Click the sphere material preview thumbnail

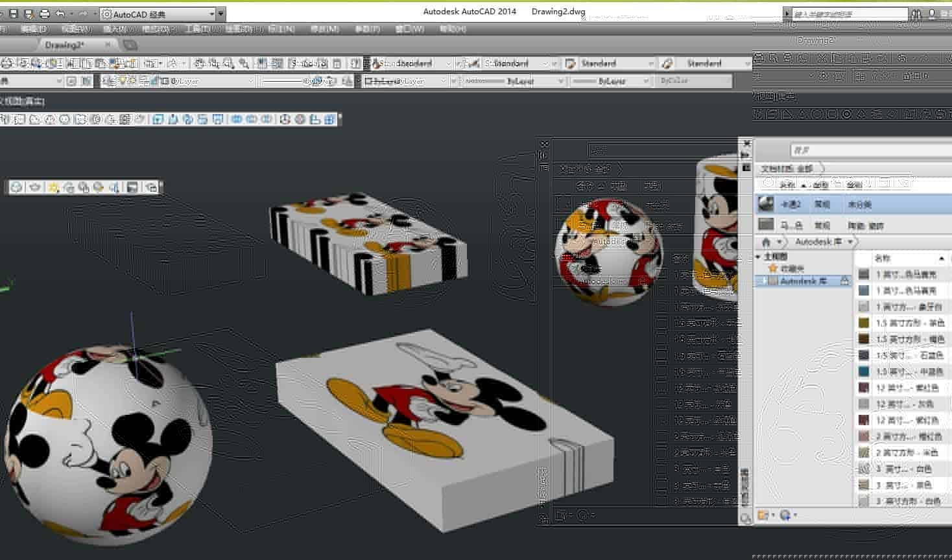[x=766, y=204]
